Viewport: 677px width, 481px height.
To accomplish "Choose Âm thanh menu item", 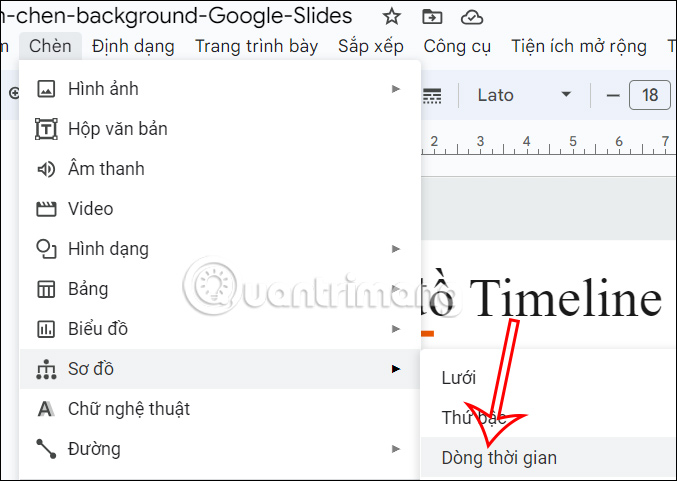I will tap(220, 169).
